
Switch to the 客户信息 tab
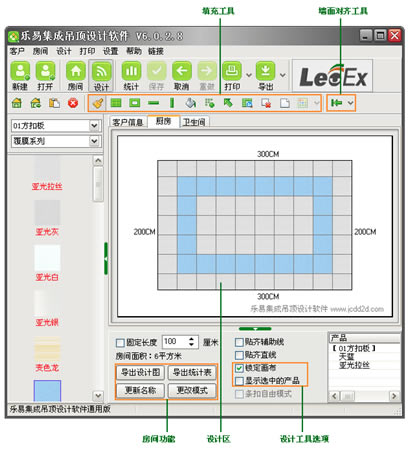128,122
